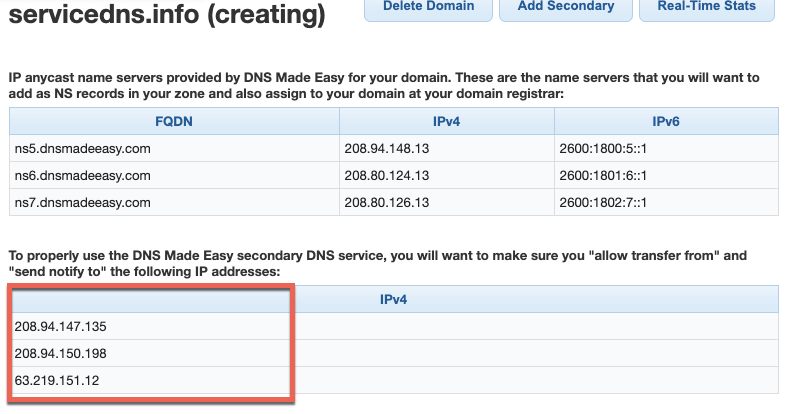Click the secondary DNS service instruction paragraph
789x414 pixels.
tap(377, 263)
